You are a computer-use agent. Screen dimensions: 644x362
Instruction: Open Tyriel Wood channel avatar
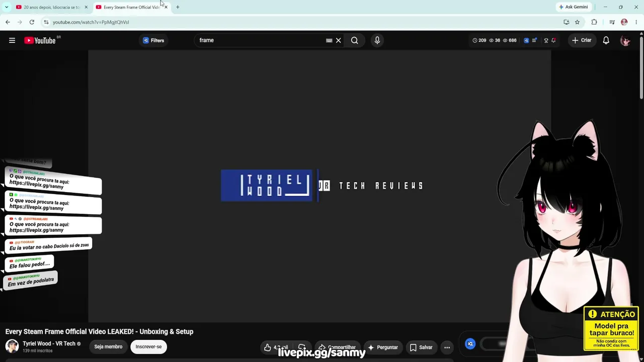(12, 346)
